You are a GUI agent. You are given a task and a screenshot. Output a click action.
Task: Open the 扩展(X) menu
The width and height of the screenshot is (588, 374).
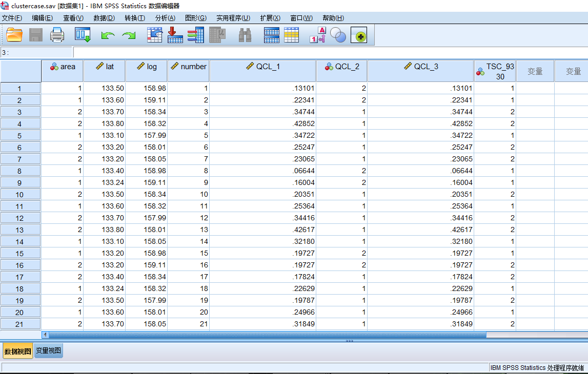coord(270,18)
